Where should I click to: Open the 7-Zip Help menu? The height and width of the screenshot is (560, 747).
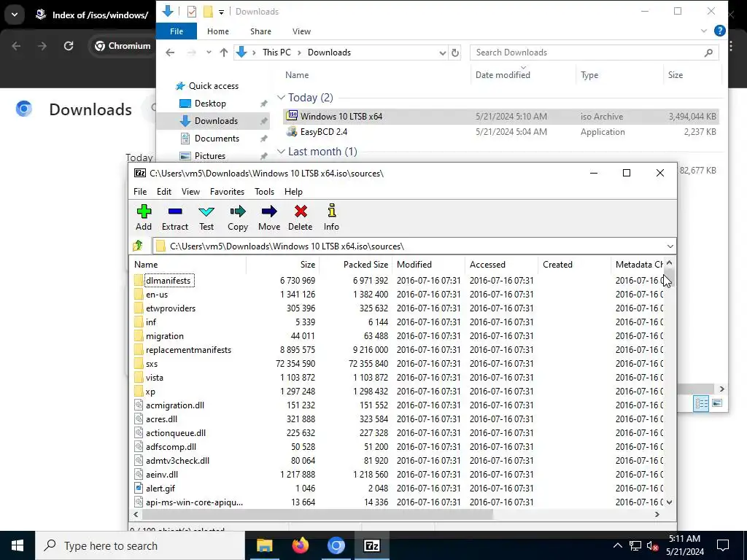pos(293,192)
